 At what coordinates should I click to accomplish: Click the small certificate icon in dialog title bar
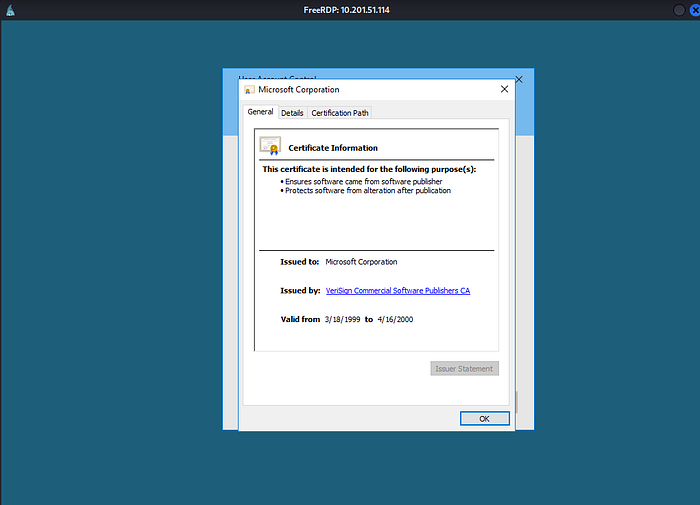click(249, 90)
